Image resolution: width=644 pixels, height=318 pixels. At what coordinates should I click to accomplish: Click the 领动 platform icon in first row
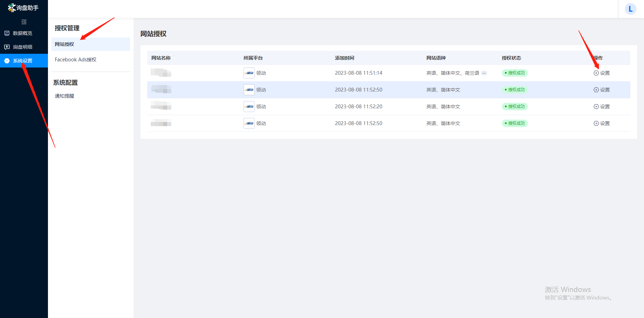point(249,73)
